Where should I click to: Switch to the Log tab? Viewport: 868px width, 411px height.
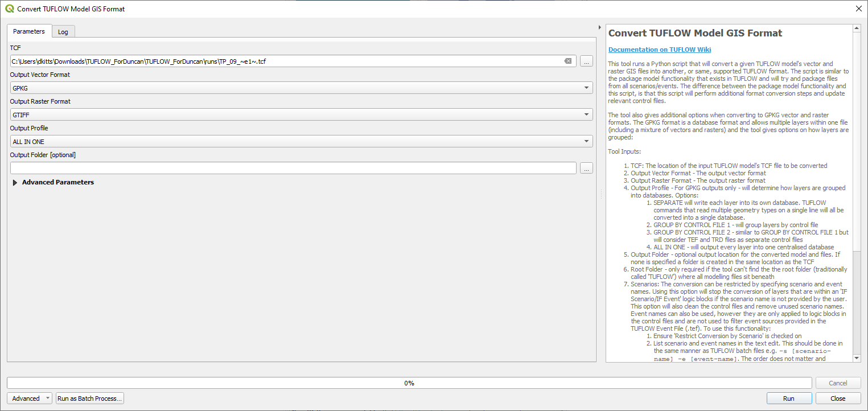click(x=63, y=32)
